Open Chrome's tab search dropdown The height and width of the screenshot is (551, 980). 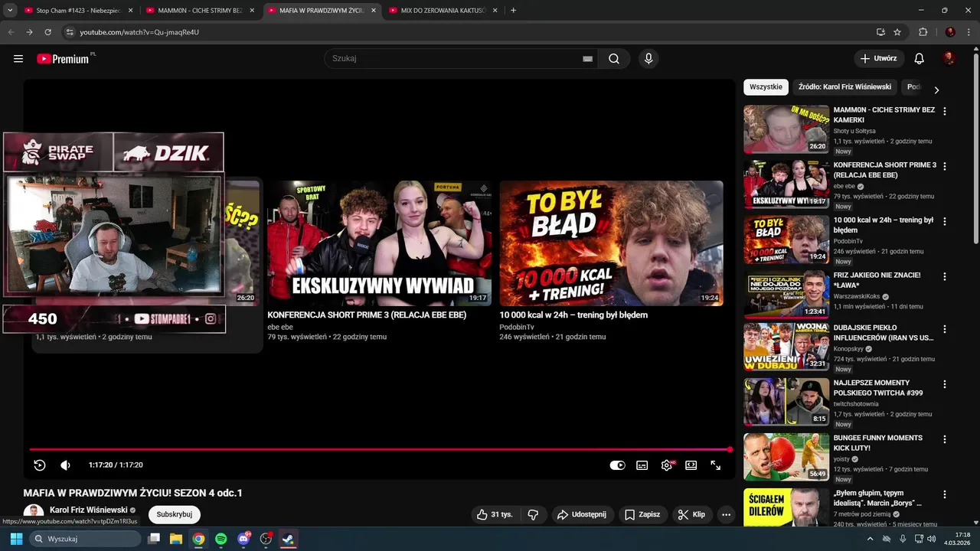point(10,11)
